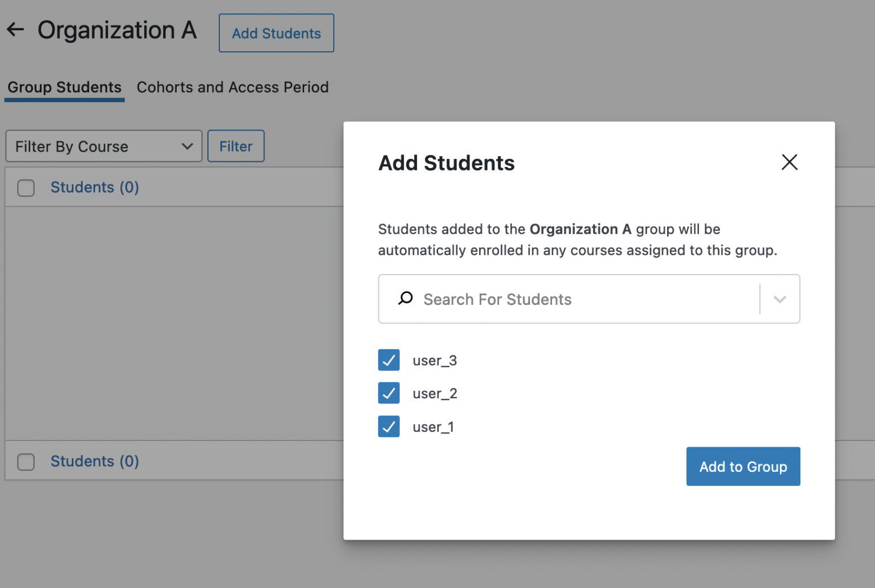
Task: Select the Group Students tab
Action: [64, 87]
